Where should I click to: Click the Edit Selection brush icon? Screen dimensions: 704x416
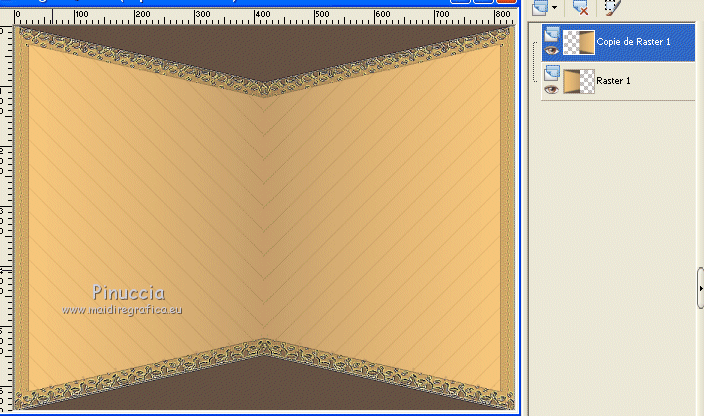click(612, 7)
